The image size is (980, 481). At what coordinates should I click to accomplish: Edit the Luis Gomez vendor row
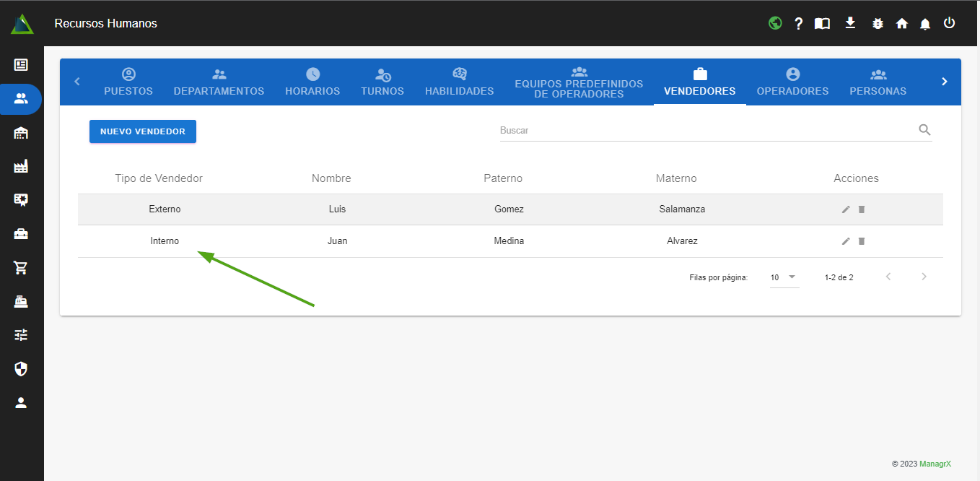tap(846, 209)
